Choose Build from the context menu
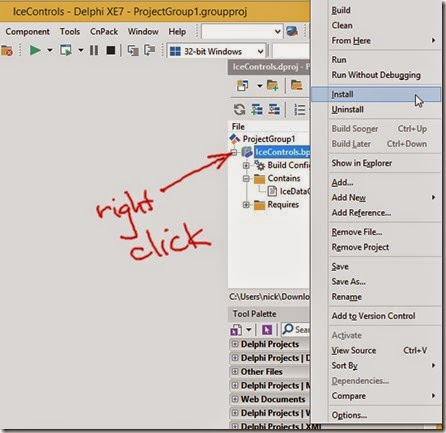 tap(376, 10)
